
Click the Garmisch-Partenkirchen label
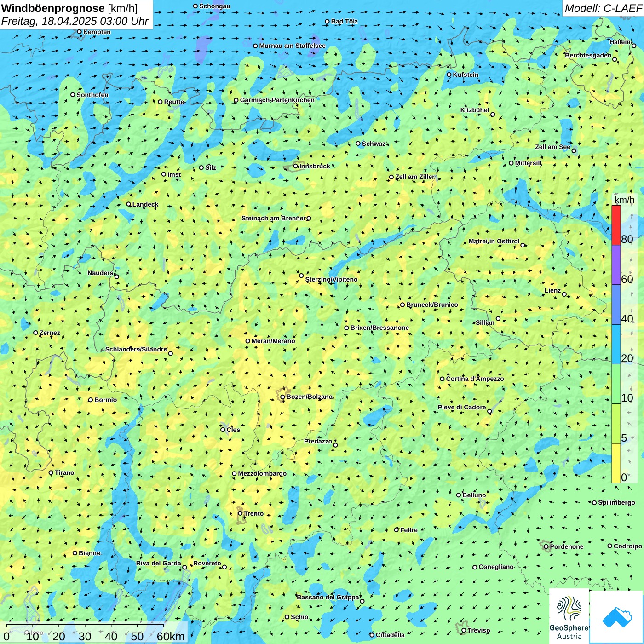pyautogui.click(x=277, y=100)
